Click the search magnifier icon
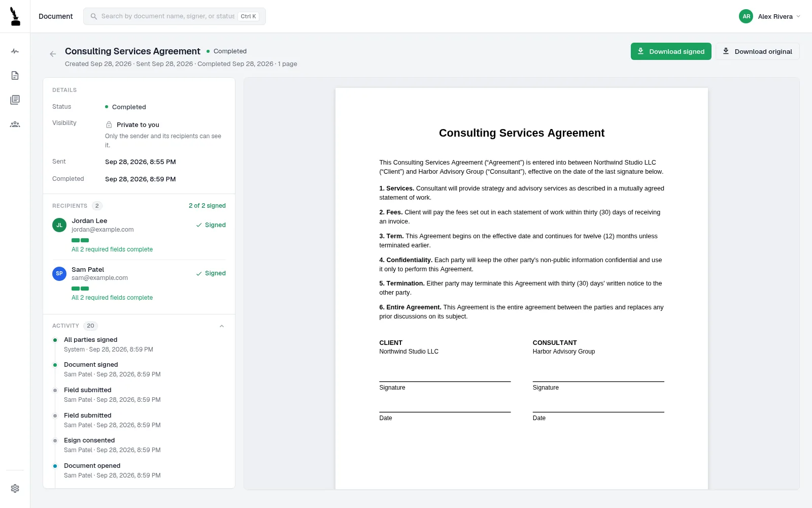This screenshot has width=812, height=508. [x=94, y=16]
